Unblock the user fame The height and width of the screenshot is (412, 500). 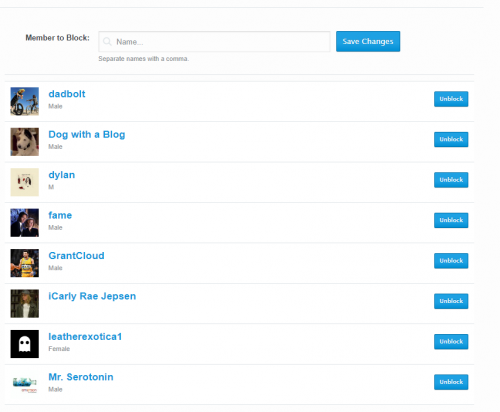[x=451, y=220]
